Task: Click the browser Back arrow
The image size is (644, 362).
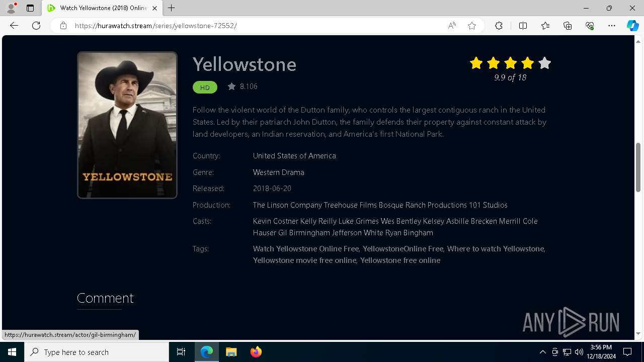Action: pyautogui.click(x=14, y=26)
